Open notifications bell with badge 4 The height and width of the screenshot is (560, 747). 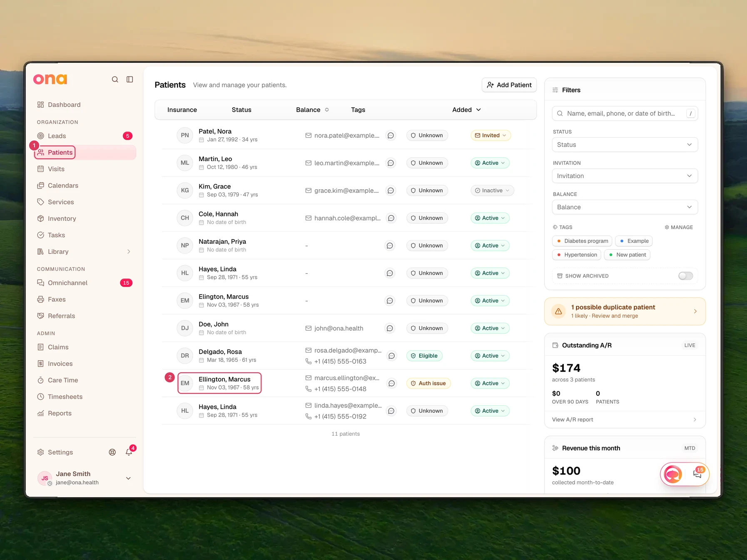coord(129,452)
